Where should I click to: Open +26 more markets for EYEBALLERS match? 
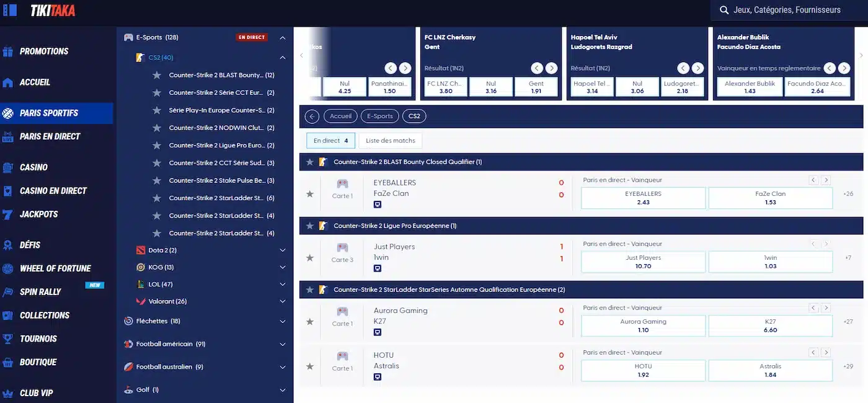pos(848,194)
